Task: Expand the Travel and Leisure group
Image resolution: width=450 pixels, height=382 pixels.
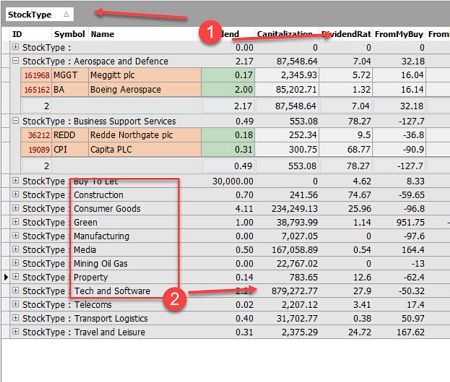Action: [15, 331]
